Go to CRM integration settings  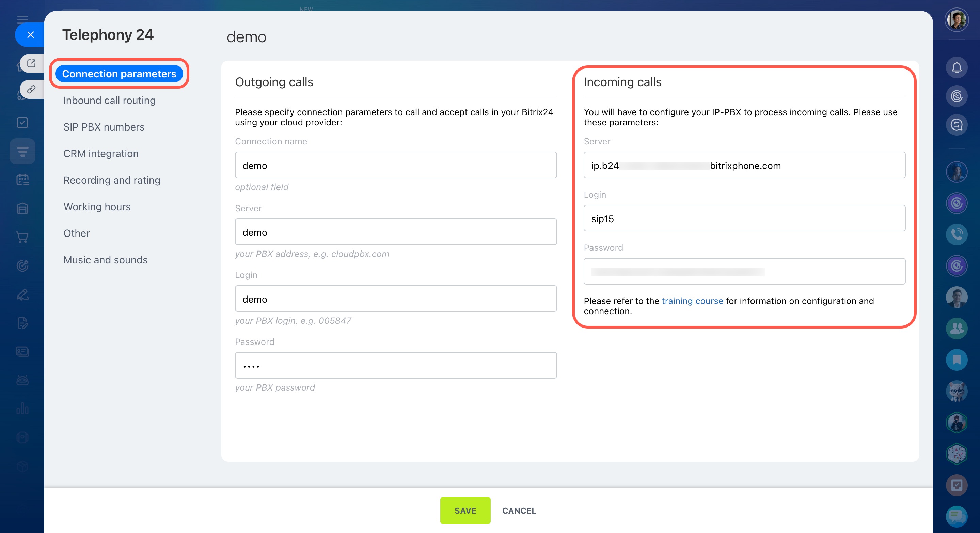pos(101,154)
